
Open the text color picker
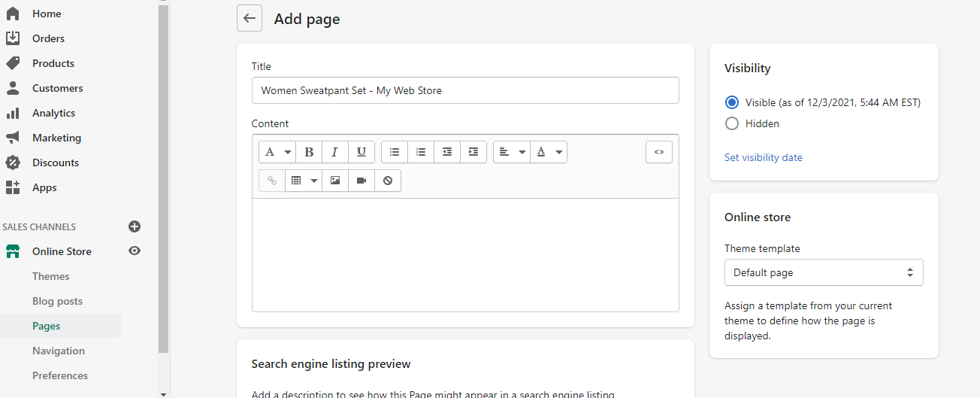[549, 152]
